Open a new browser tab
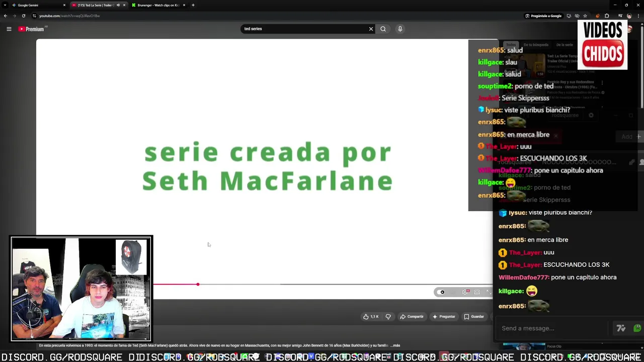 [193, 5]
